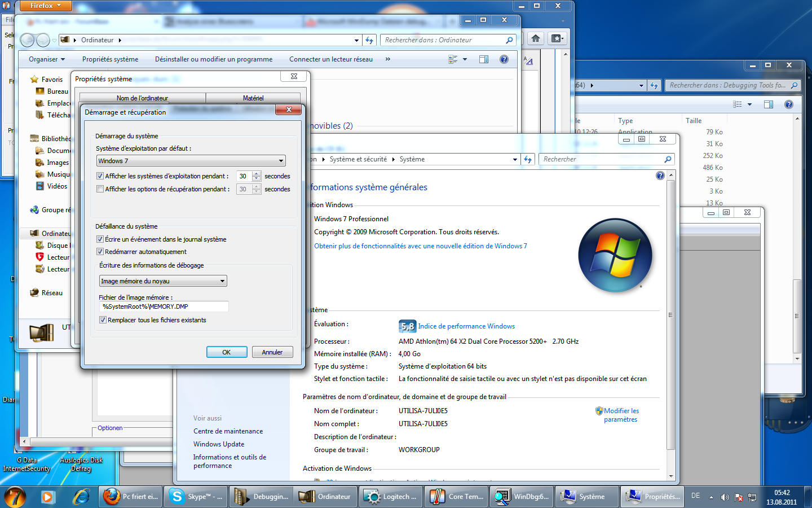Click help icon in Debugging Tools window
812x508 pixels.
click(789, 104)
